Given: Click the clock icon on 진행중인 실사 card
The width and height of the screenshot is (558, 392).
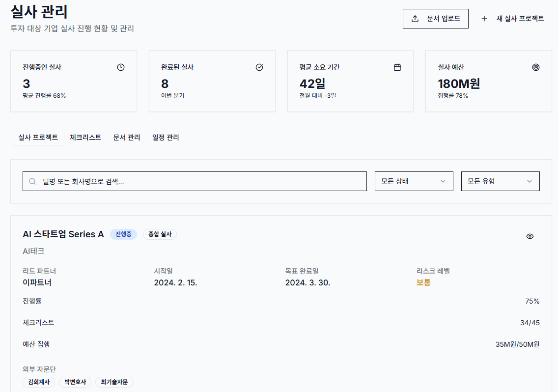Looking at the screenshot, I should (x=121, y=67).
